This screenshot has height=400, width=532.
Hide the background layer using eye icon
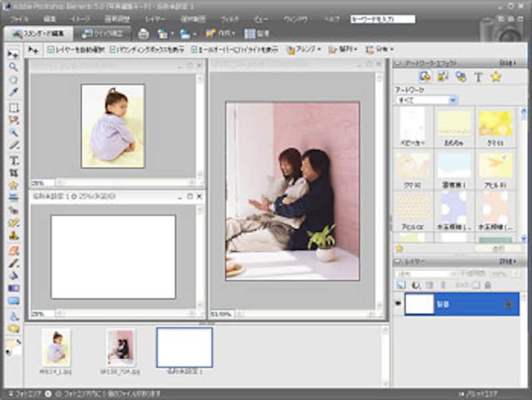tap(397, 303)
